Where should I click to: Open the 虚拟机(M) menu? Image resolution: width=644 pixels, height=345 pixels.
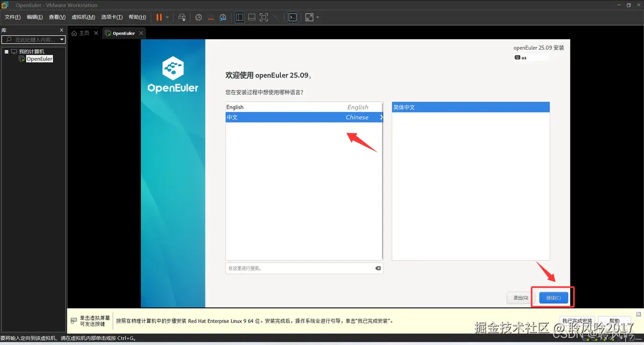(x=83, y=17)
